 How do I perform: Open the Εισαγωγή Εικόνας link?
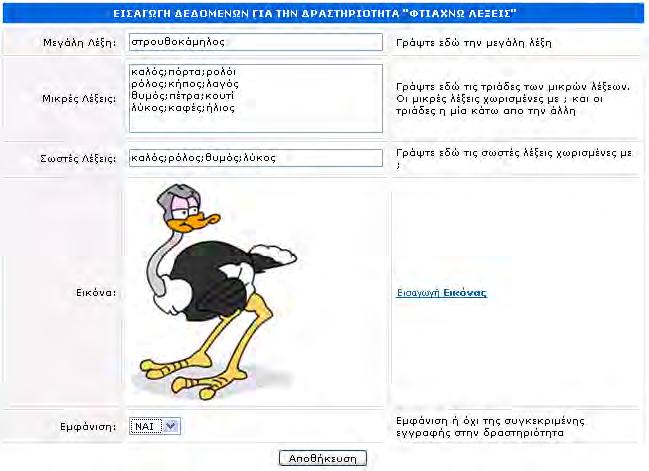coord(441,293)
